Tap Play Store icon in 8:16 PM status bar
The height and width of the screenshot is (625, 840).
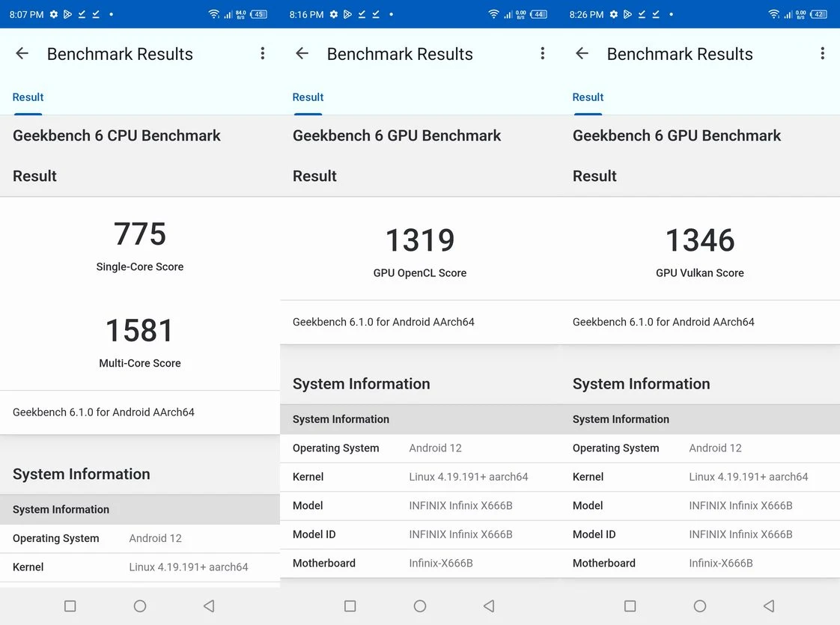(x=347, y=14)
